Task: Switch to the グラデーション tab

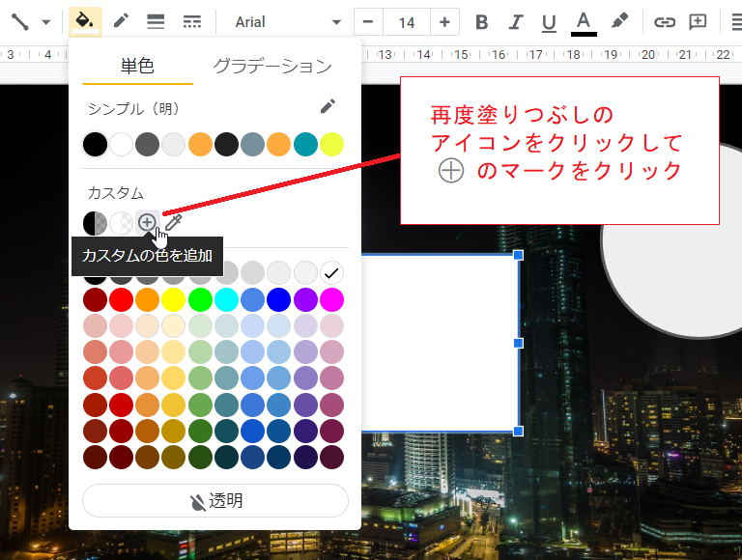Action: [272, 66]
